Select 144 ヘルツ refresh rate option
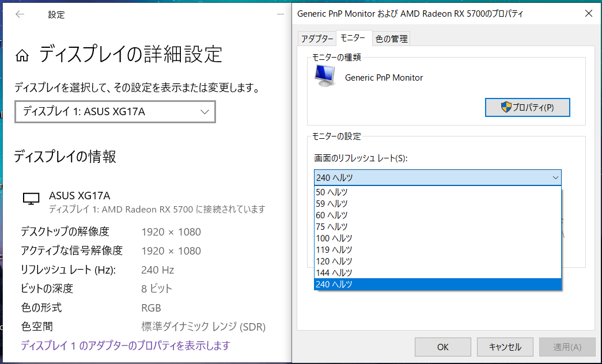 (x=438, y=272)
